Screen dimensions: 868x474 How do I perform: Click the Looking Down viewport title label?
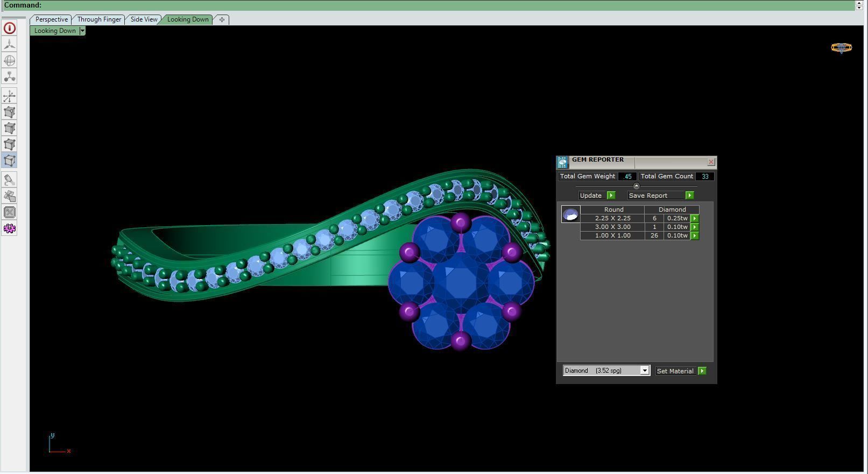tap(55, 31)
